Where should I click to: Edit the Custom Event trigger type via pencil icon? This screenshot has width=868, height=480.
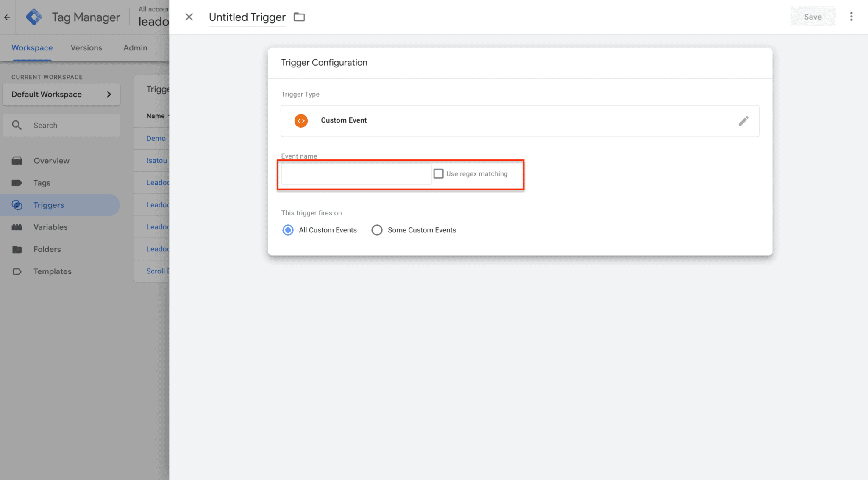pyautogui.click(x=744, y=121)
